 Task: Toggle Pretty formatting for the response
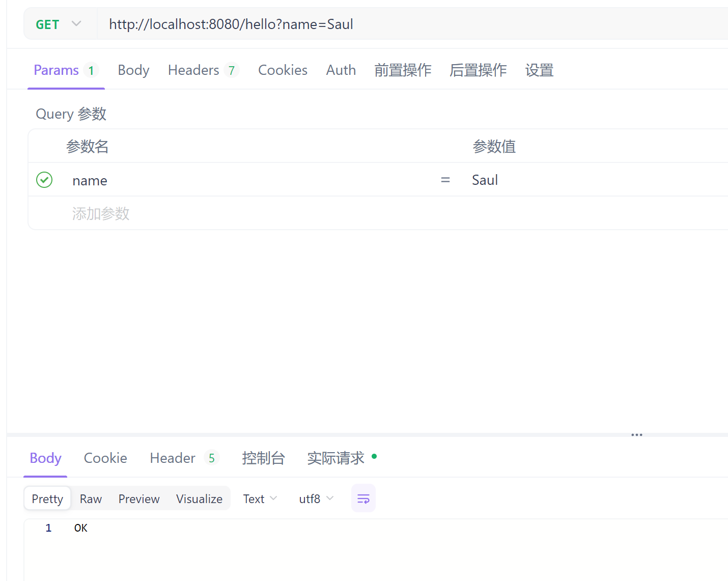47,498
